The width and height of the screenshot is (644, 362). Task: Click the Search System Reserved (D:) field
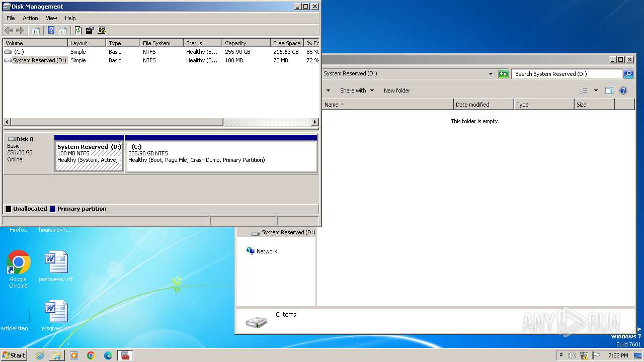567,74
